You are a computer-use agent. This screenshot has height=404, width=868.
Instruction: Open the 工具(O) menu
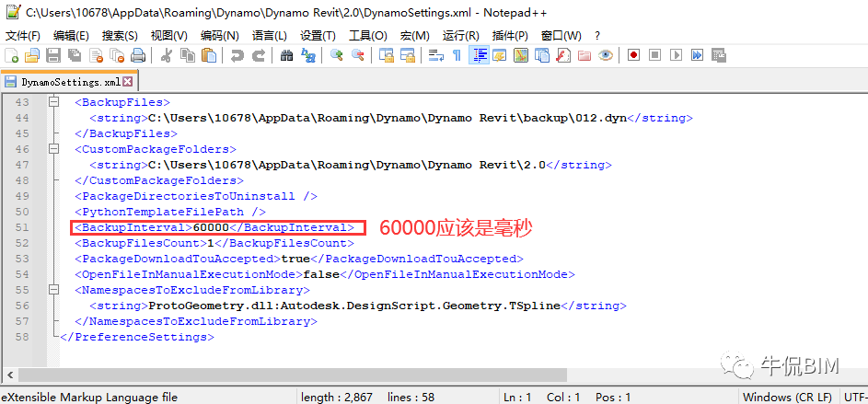click(367, 36)
